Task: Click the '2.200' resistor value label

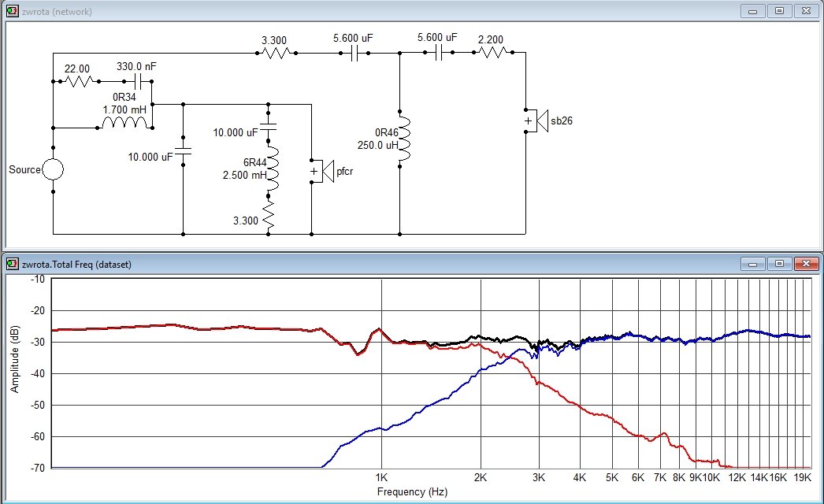Action: [x=490, y=39]
